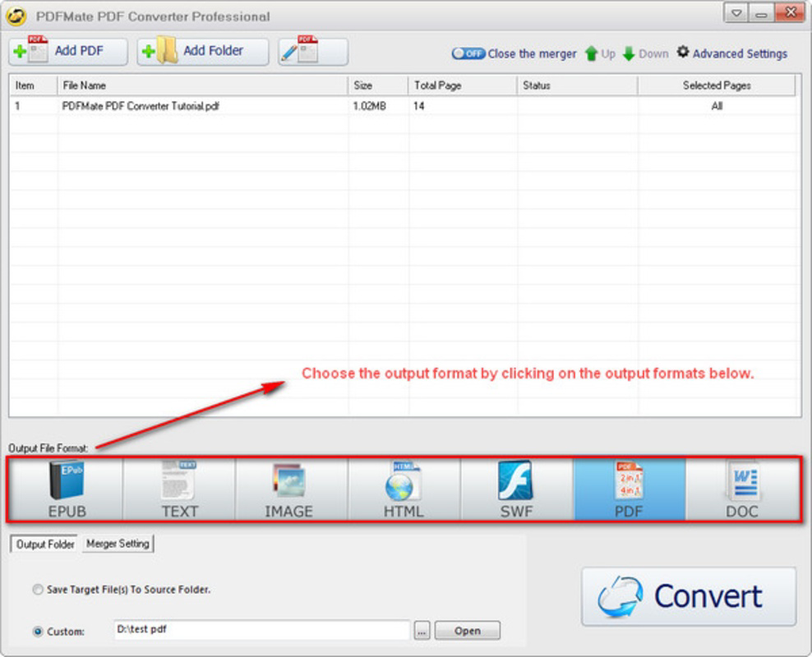812x657 pixels.
Task: Switch to Output Folder tab
Action: 45,544
